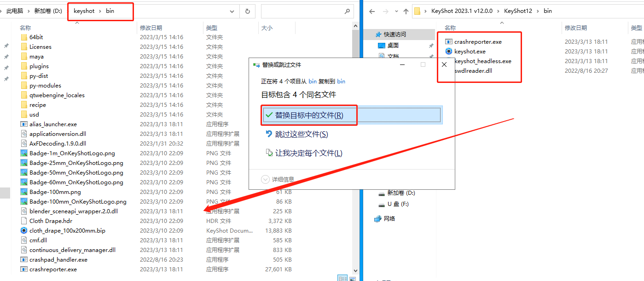Click the folder icon of Licenses

(24, 47)
